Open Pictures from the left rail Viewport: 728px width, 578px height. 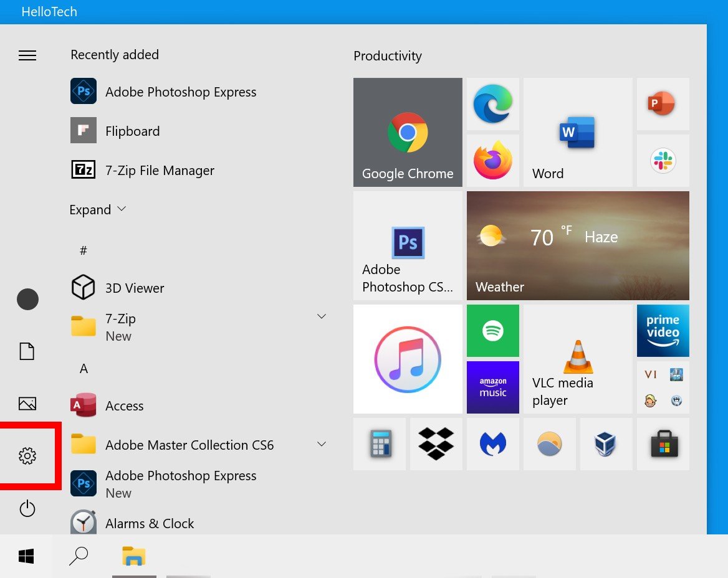27,404
